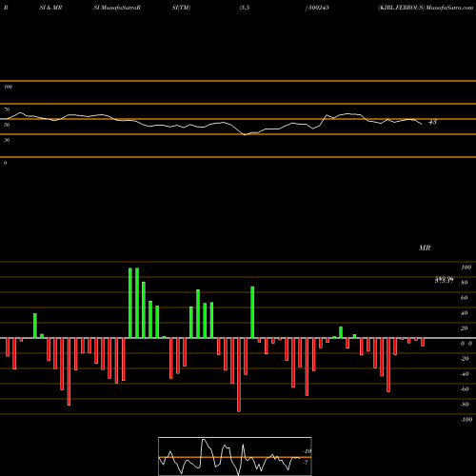Click the 'SI MunafaSutraR' header label
This screenshot has height=476, width=476.
coord(117,8)
